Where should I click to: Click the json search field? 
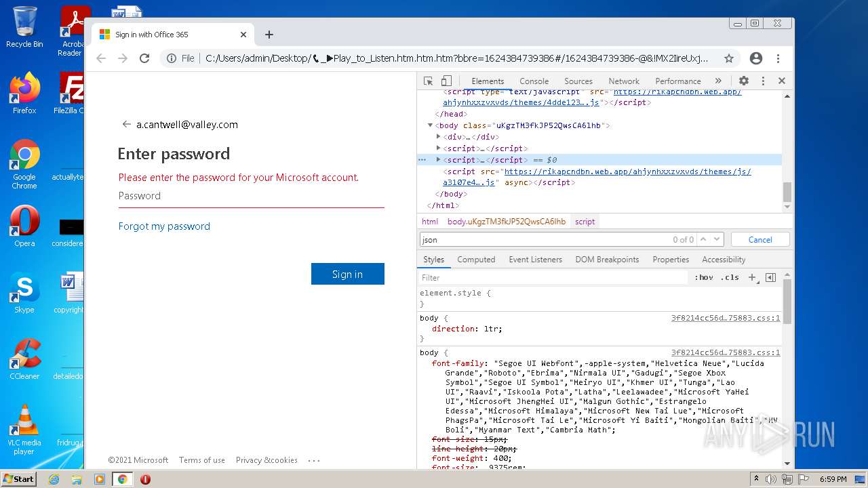tap(546, 239)
